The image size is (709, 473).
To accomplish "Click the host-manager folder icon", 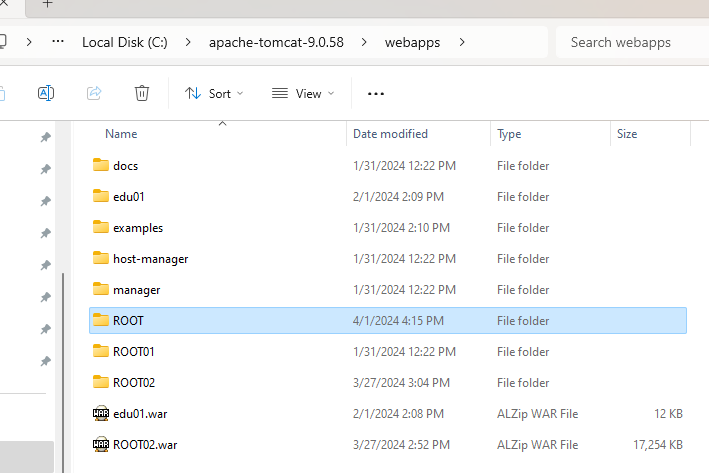I will [x=100, y=258].
